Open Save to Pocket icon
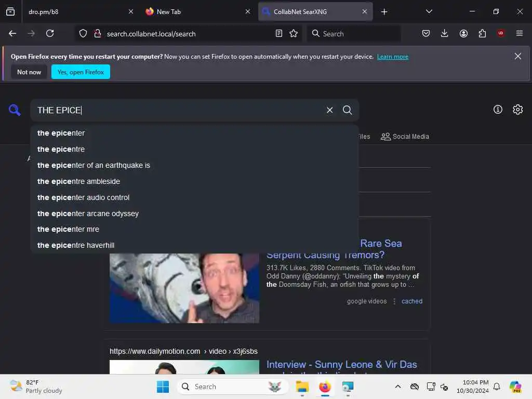 click(x=426, y=34)
